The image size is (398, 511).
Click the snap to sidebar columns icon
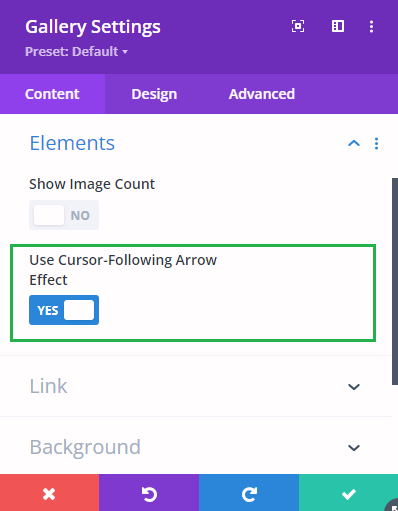(x=338, y=26)
